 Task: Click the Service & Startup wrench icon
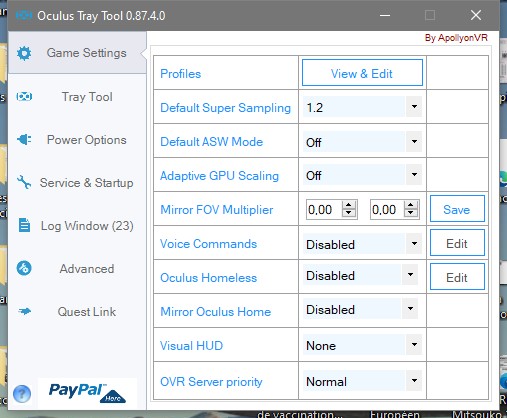pyautogui.click(x=24, y=182)
